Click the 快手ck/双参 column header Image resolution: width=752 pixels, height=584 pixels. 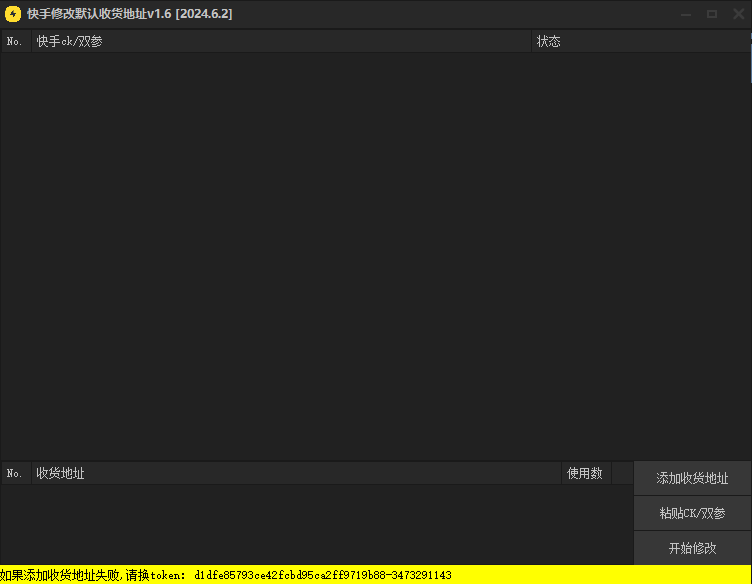point(282,41)
